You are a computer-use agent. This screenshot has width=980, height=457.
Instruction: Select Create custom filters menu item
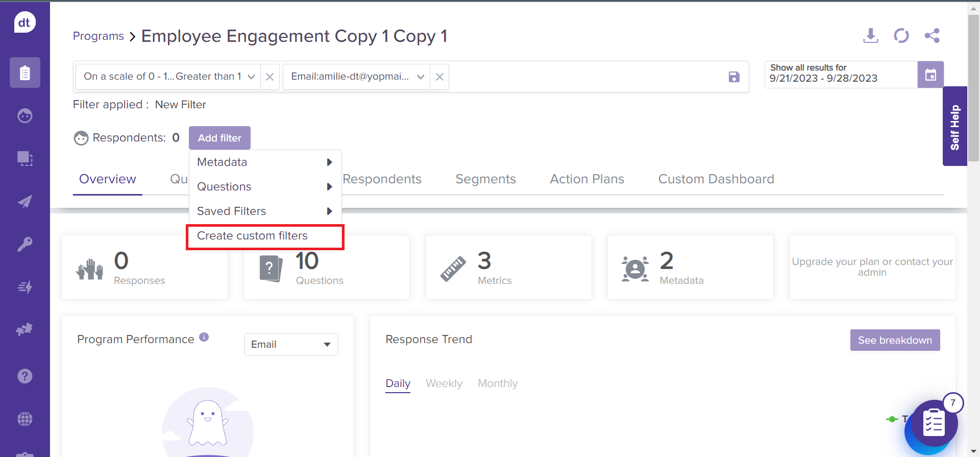[x=253, y=236]
